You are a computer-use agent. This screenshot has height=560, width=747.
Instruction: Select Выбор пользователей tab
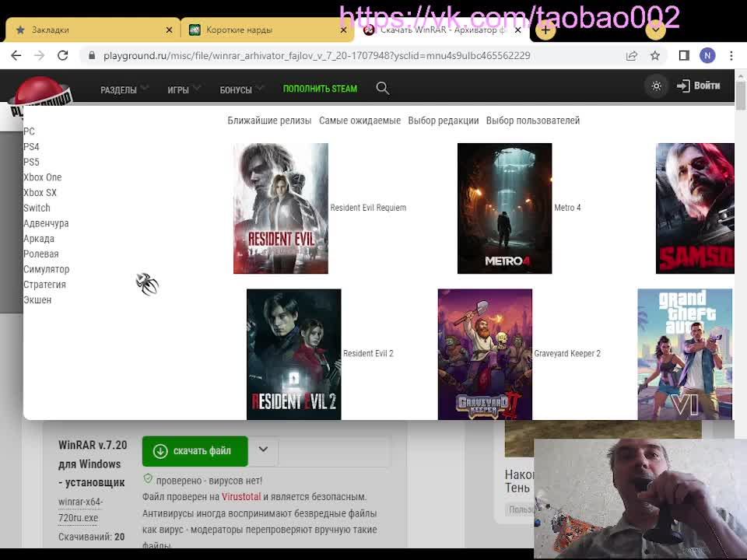(532, 121)
